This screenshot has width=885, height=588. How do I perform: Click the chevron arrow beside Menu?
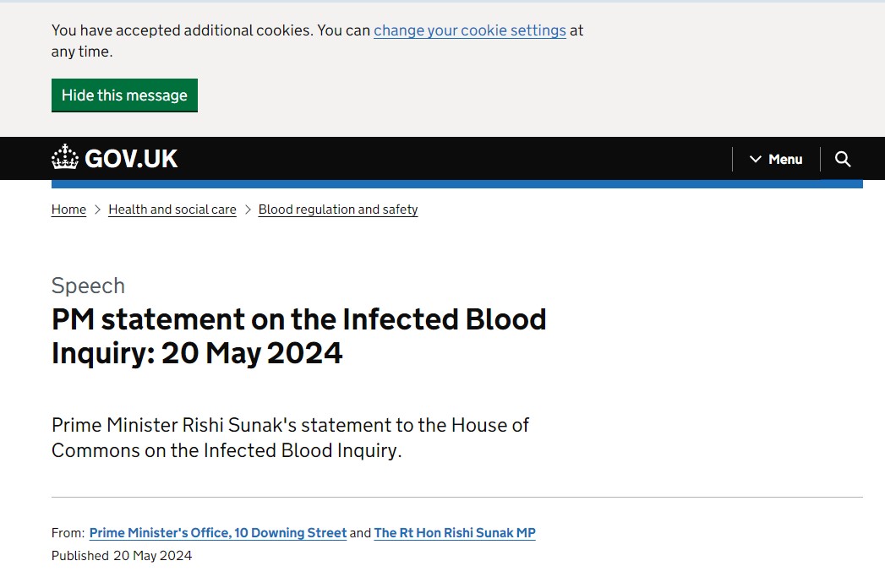coord(756,159)
